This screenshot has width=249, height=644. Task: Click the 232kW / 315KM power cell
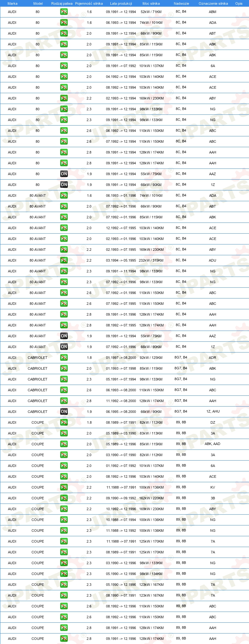click(151, 260)
